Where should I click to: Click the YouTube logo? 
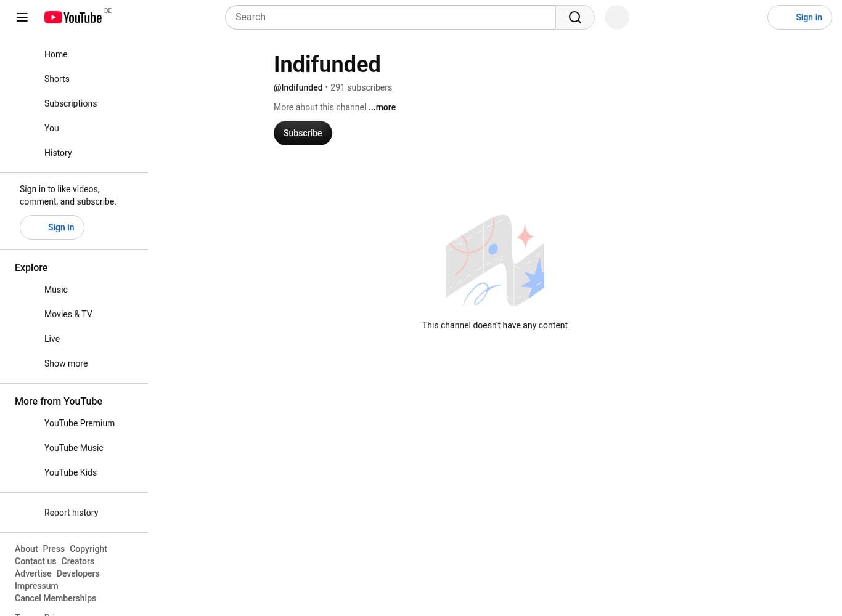pyautogui.click(x=73, y=17)
